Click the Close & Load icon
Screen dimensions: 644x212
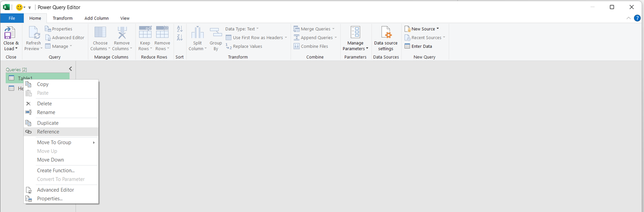(10, 33)
